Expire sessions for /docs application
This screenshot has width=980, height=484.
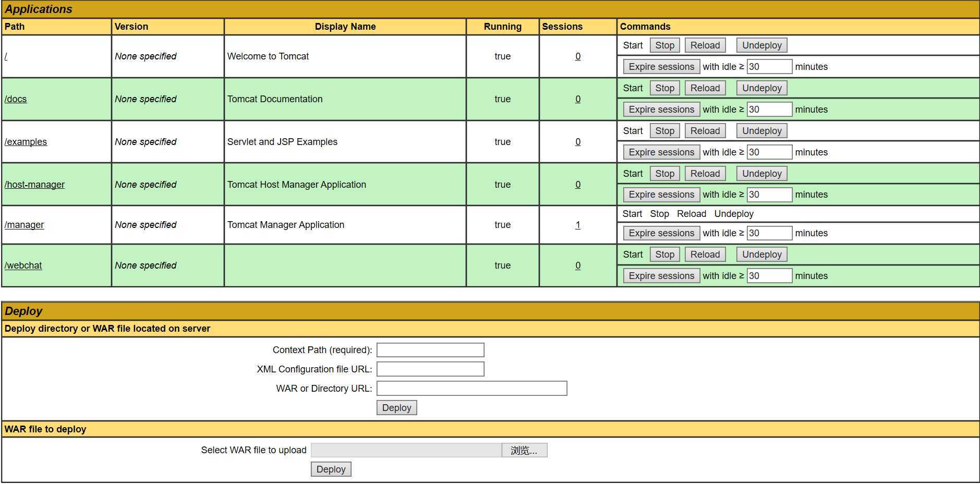click(x=661, y=110)
